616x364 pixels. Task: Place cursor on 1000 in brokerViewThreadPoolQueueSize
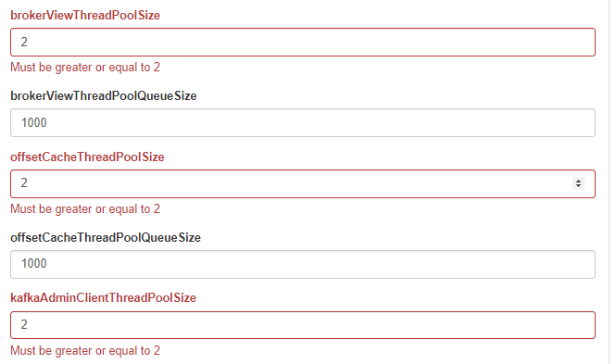(34, 123)
